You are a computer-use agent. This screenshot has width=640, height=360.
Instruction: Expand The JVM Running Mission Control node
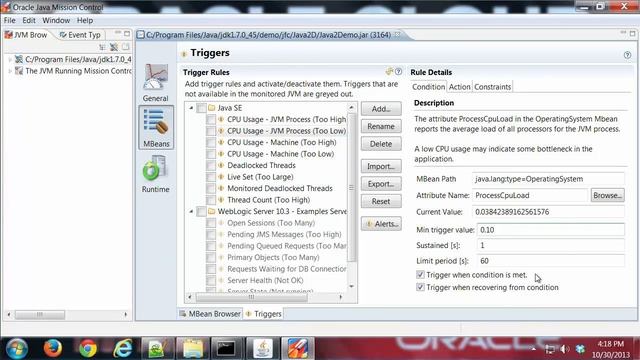coord(10,71)
